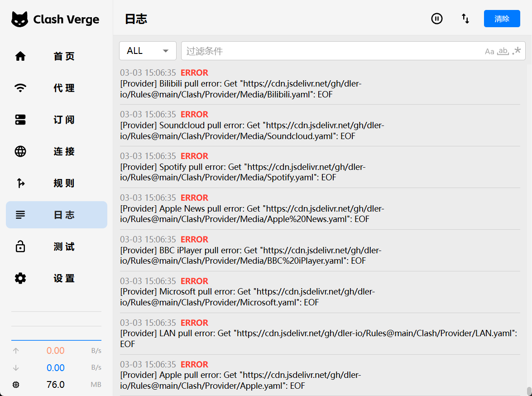
Task: Click the 设置 settings gear icon
Action: [20, 278]
